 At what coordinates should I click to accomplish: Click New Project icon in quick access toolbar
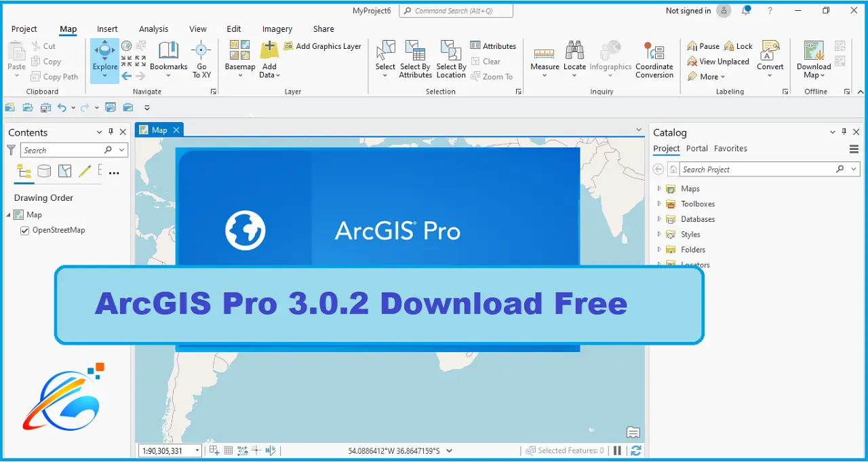(x=9, y=107)
